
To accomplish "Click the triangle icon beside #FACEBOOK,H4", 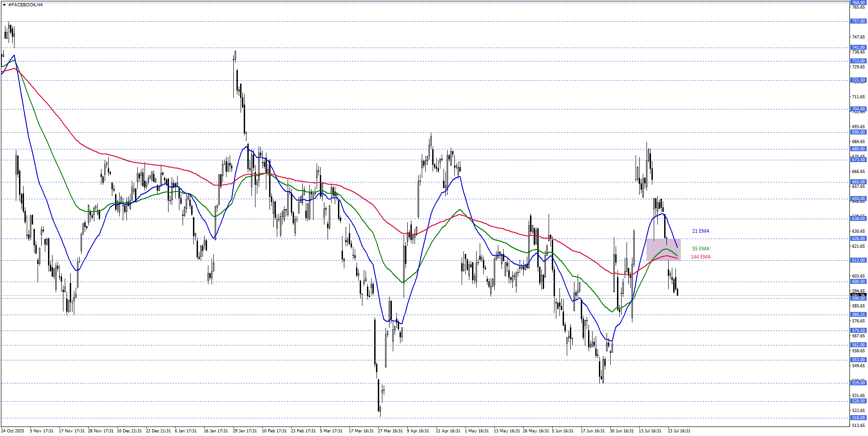I will pos(4,5).
